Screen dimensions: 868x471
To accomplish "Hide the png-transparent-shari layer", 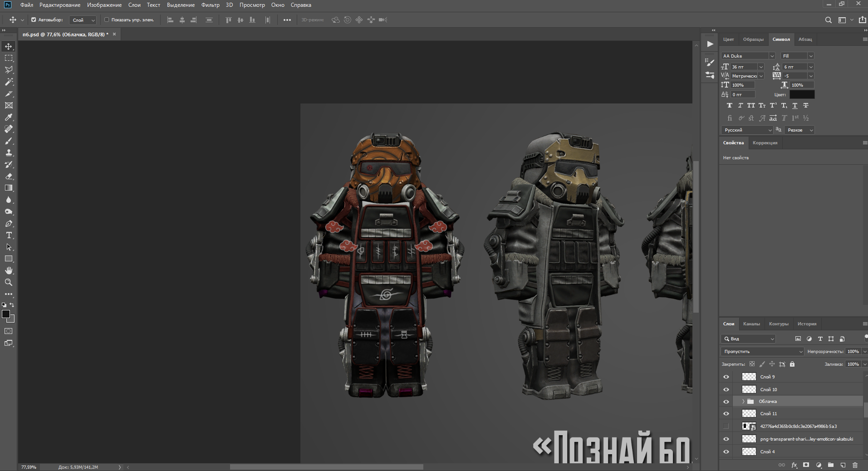I will tap(726, 439).
